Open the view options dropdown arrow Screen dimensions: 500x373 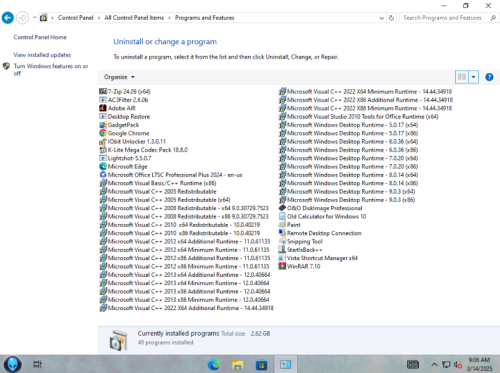point(473,77)
